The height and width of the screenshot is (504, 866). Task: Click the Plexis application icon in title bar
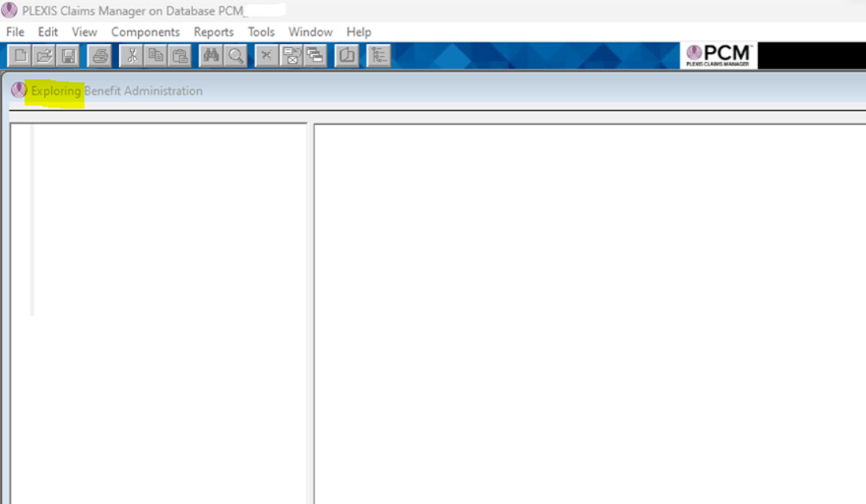[10, 10]
